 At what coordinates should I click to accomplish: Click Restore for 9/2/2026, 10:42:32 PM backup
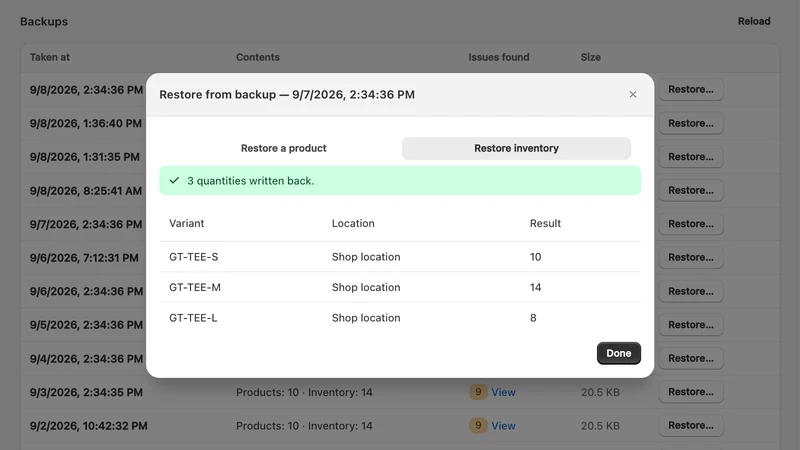click(691, 426)
